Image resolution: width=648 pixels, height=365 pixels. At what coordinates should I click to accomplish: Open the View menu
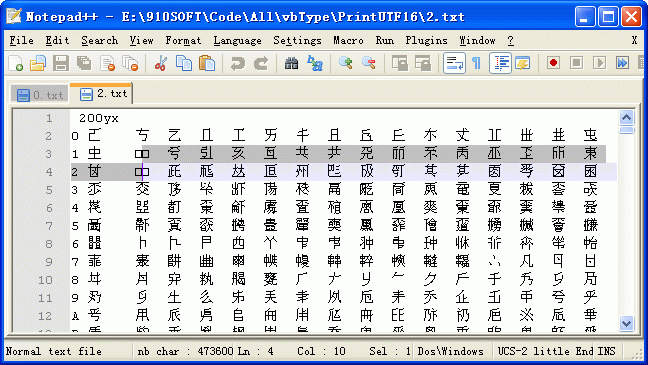click(x=142, y=41)
